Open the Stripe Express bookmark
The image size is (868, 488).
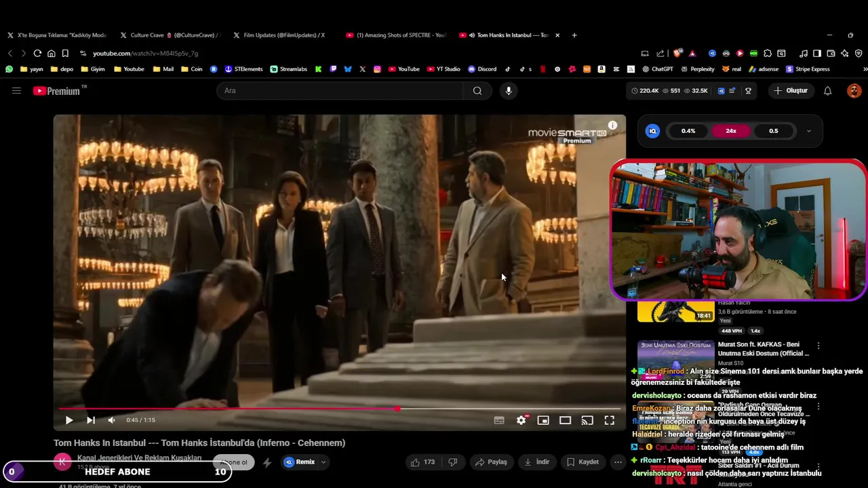tap(808, 69)
